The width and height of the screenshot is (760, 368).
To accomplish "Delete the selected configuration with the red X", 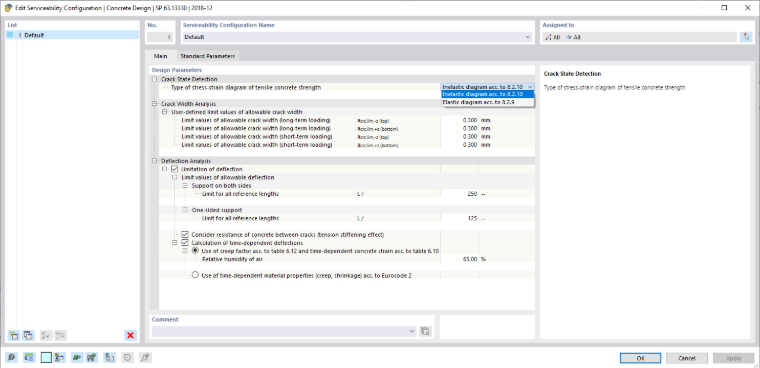I will (130, 335).
